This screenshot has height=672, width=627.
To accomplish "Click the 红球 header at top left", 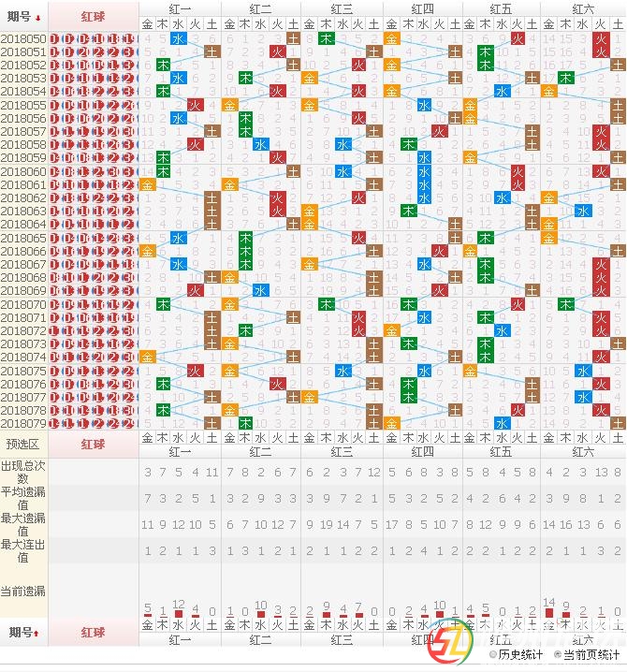I will [x=93, y=16].
